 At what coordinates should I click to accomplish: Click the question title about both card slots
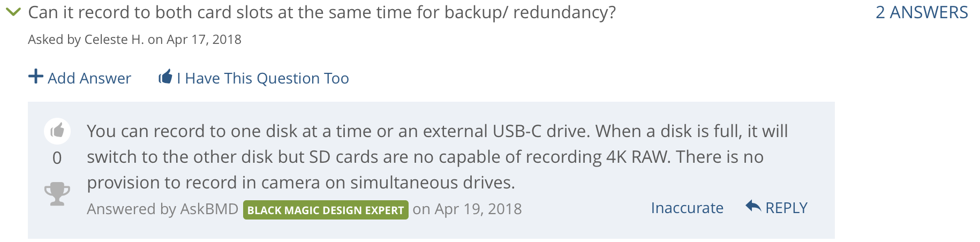322,12
